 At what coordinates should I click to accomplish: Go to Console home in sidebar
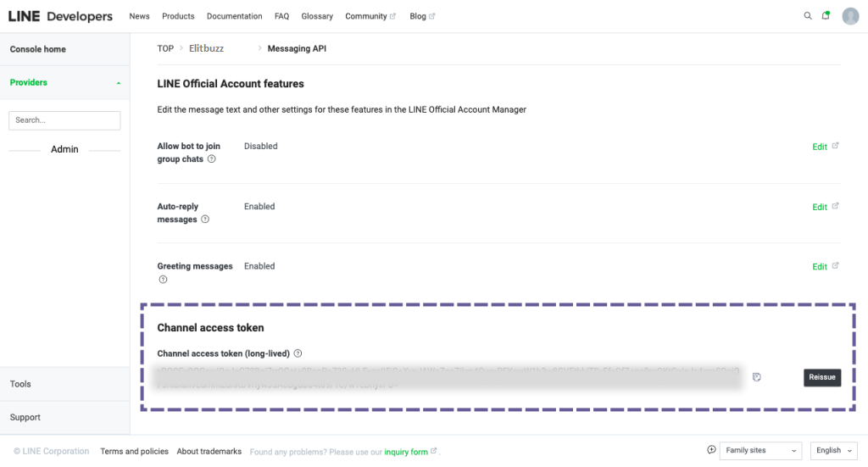38,49
